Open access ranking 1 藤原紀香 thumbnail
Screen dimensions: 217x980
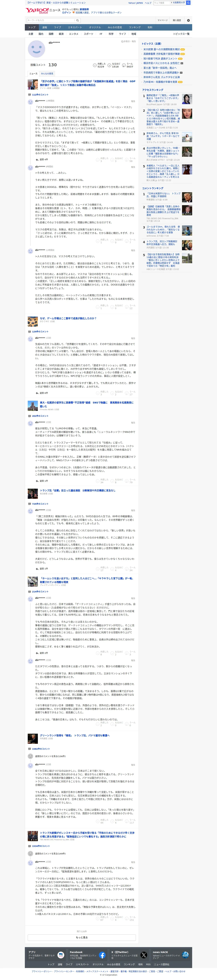click(187, 99)
